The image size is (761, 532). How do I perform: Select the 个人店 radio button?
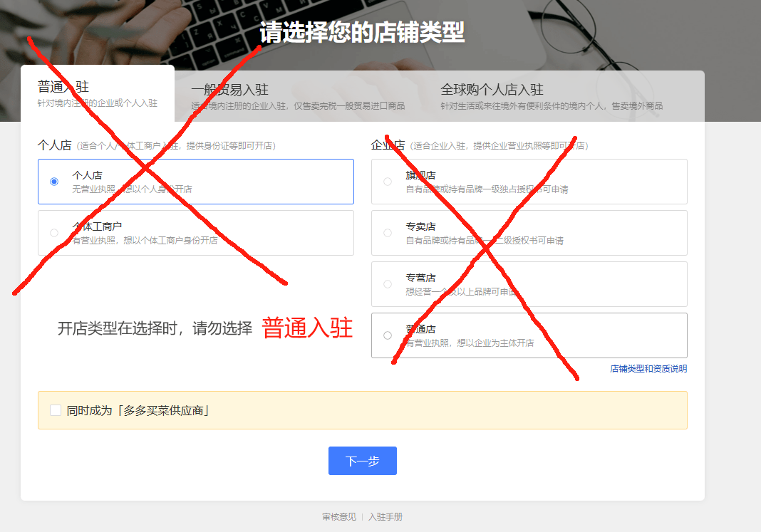[54, 182]
